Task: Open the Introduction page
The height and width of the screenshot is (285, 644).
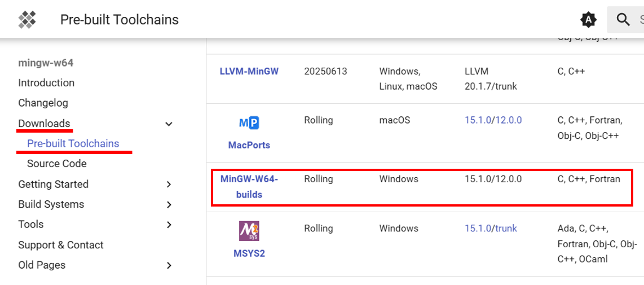Action: [x=46, y=82]
